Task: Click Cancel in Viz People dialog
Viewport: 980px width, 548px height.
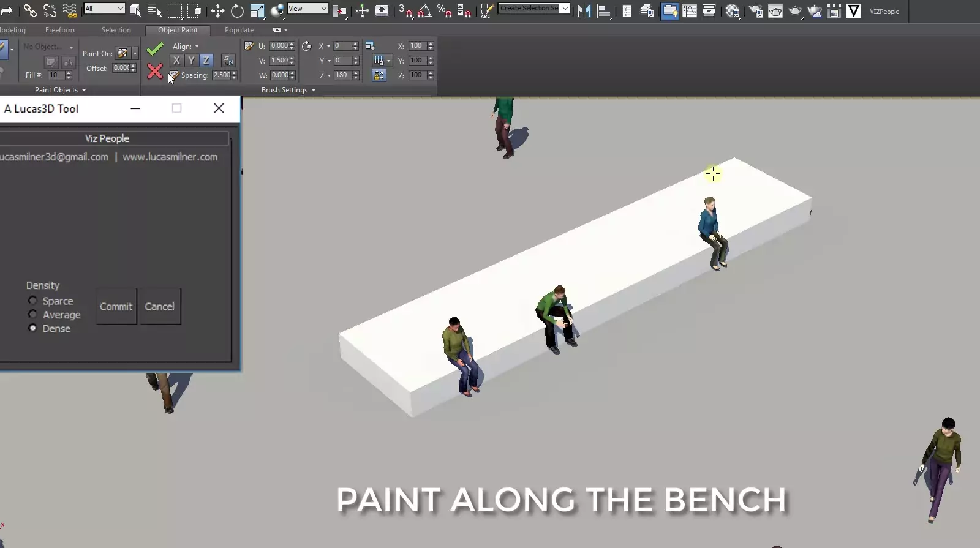Action: [159, 306]
